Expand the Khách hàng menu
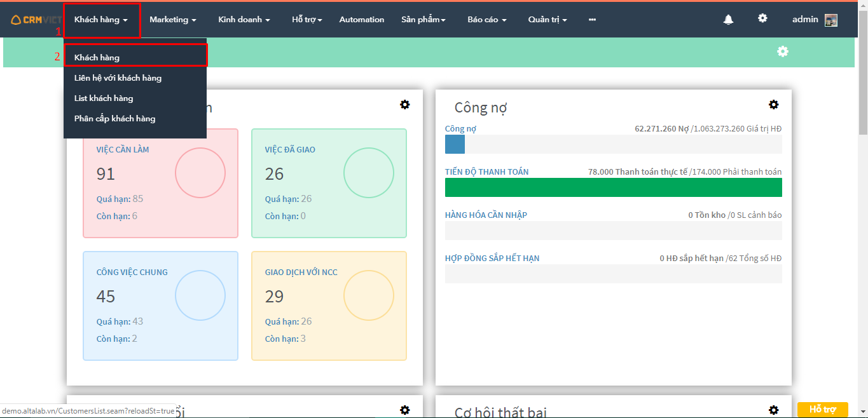This screenshot has height=418, width=868. [x=101, y=20]
